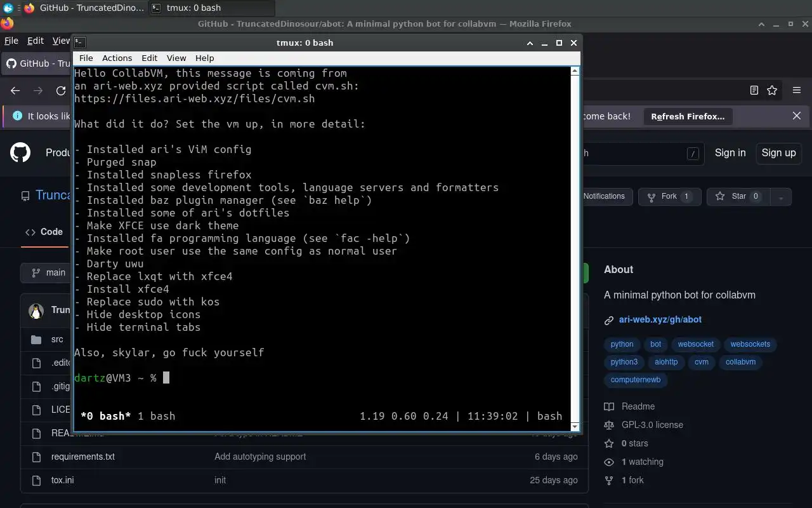
Task: Open the terminal's Help menu
Action: (204, 58)
